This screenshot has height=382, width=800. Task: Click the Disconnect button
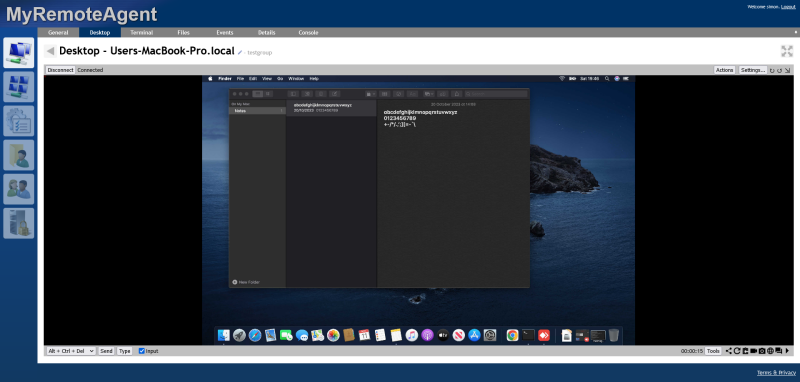click(x=61, y=70)
